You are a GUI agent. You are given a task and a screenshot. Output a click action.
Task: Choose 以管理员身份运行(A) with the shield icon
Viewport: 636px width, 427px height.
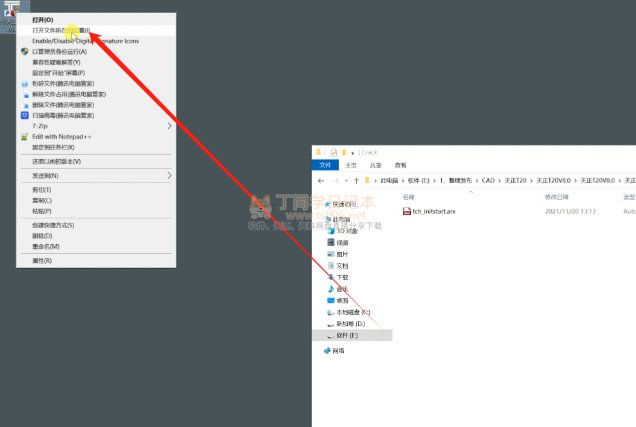click(96, 51)
